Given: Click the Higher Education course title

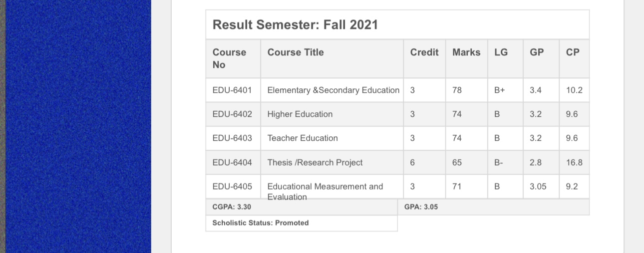Looking at the screenshot, I should (300, 114).
